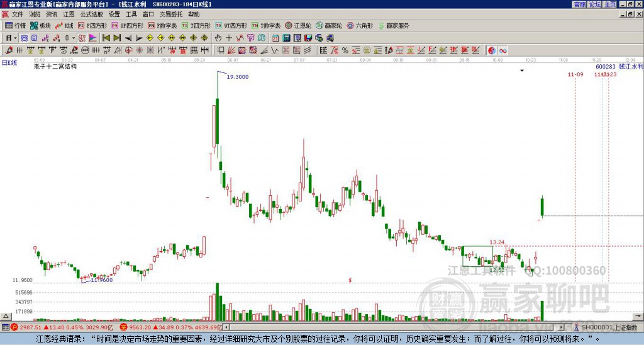Viewport: 644px width, 345px height.
Task: Open the T数字表 tool
Action: pos(266,25)
